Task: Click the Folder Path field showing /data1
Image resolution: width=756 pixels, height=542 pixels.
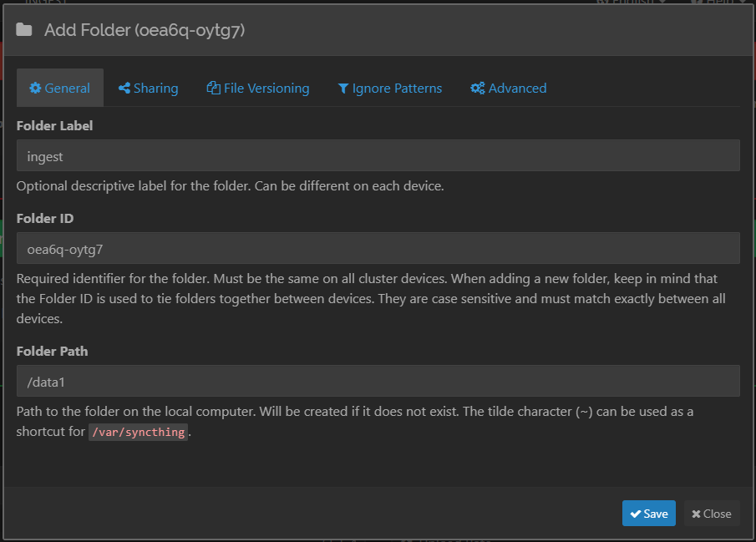Action: tap(378, 381)
